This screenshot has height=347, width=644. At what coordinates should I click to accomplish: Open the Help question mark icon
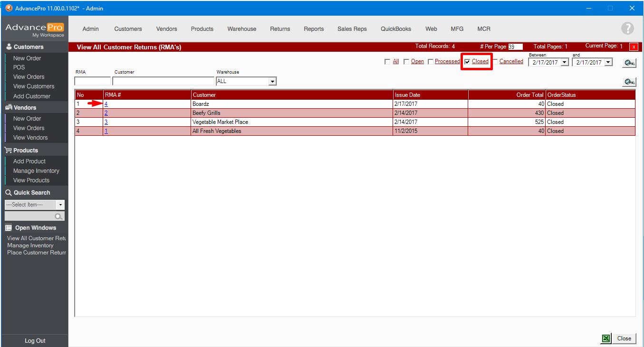pyautogui.click(x=627, y=28)
